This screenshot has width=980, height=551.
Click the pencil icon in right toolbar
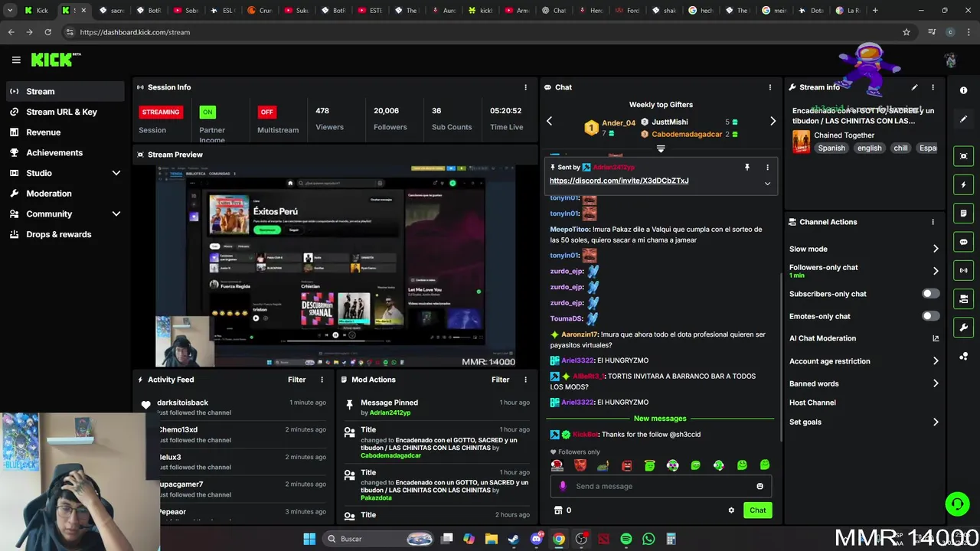coord(964,119)
